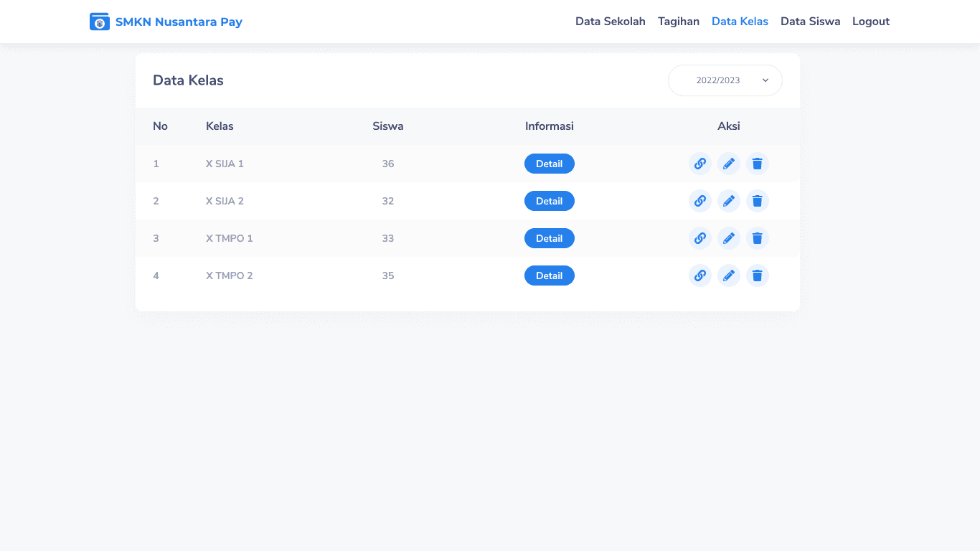Edit class X SIJA 2 with pencil icon
Viewport: 980px width, 551px height.
(x=729, y=201)
